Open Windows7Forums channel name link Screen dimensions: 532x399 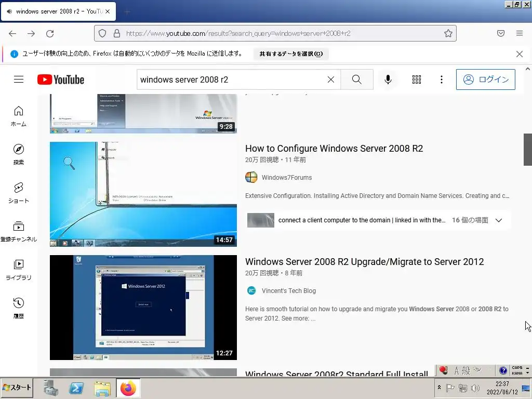(x=287, y=178)
